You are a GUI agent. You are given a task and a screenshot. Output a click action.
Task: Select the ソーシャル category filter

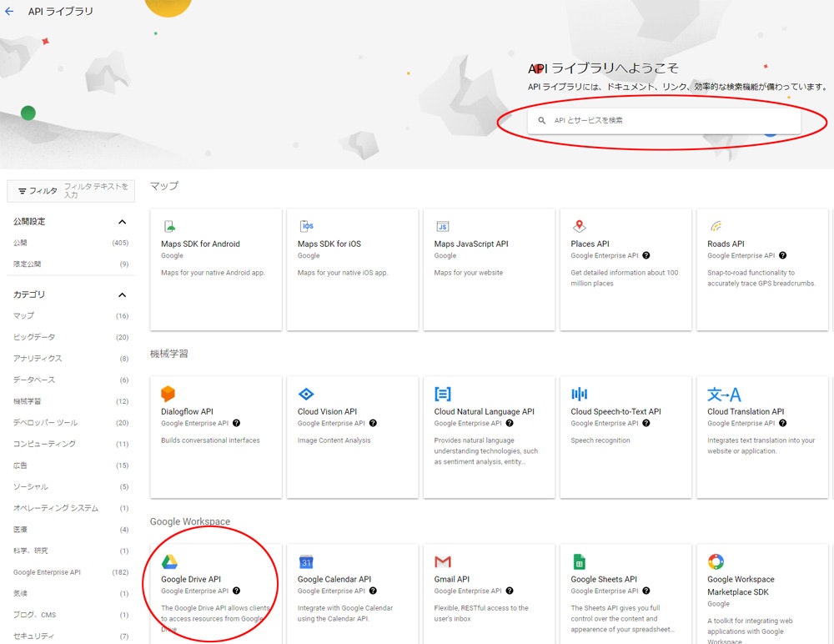point(71,486)
